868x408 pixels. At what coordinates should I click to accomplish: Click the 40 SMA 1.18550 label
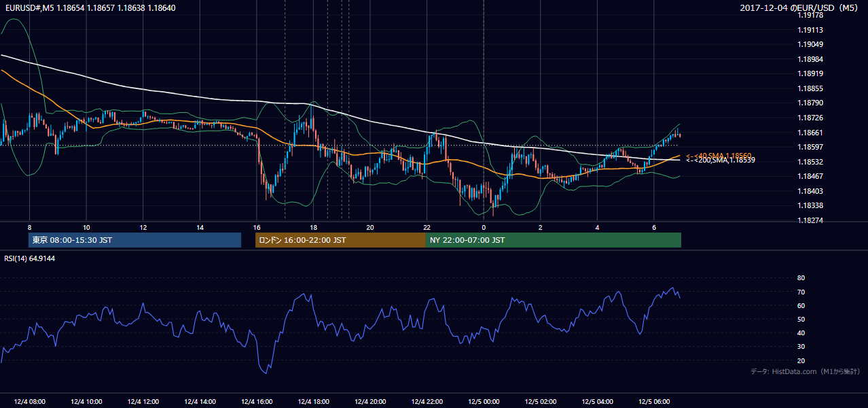coord(718,156)
